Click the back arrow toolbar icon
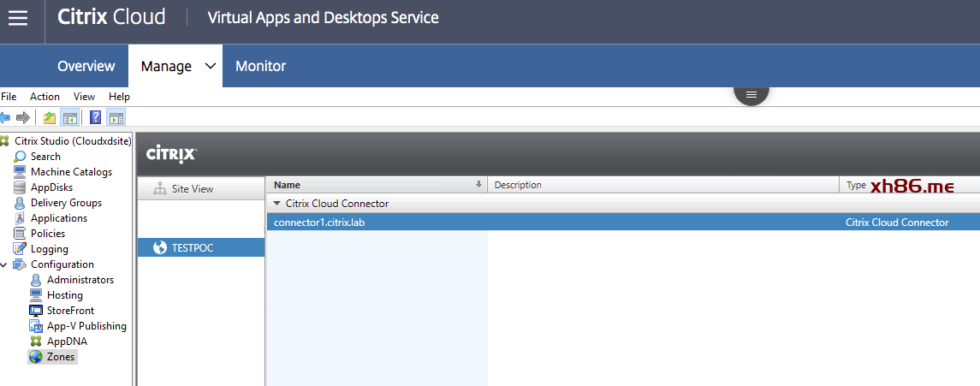980x386 pixels. [x=5, y=116]
